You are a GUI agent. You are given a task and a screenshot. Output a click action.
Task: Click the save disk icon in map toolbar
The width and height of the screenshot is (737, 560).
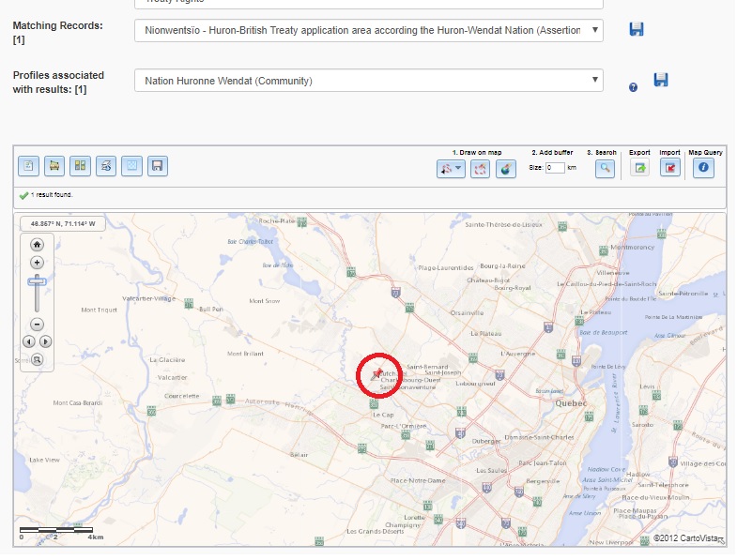(158, 166)
